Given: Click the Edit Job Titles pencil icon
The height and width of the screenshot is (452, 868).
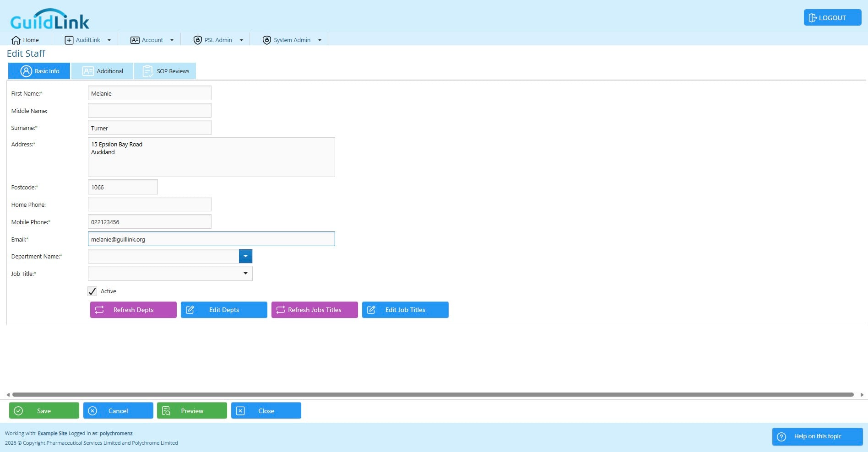Looking at the screenshot, I should tap(371, 310).
